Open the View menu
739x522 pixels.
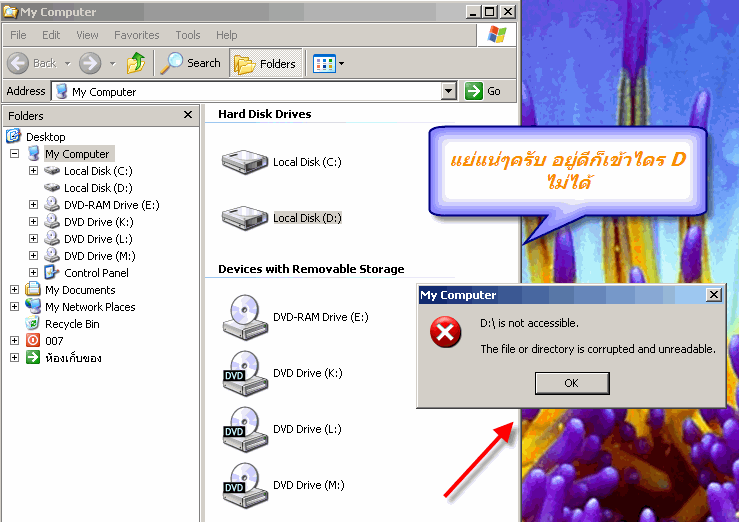click(87, 35)
